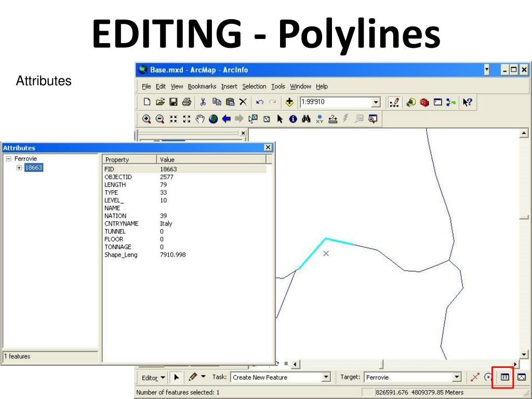Click the Go To XY icon
The height and width of the screenshot is (399, 532).
click(320, 119)
